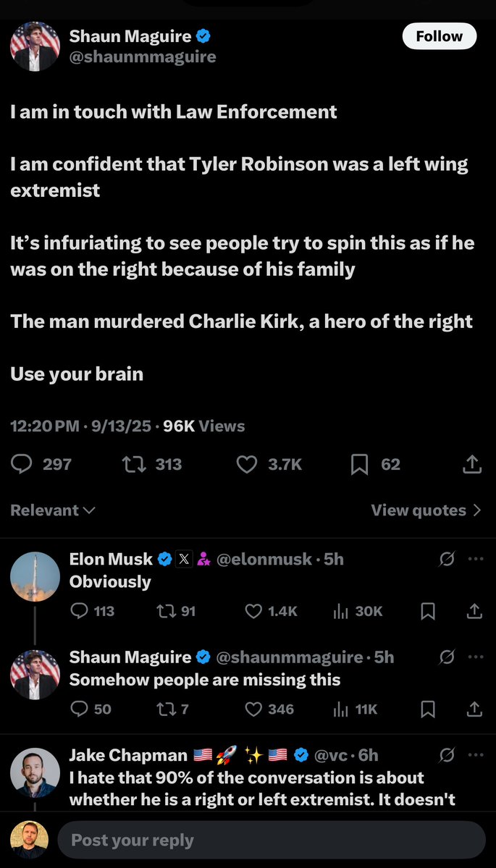Repost the main tweet with 313 reposts

point(135,464)
